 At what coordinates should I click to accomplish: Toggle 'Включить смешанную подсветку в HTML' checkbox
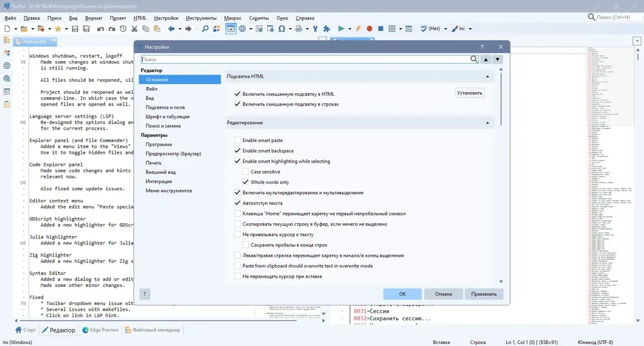pyautogui.click(x=238, y=94)
